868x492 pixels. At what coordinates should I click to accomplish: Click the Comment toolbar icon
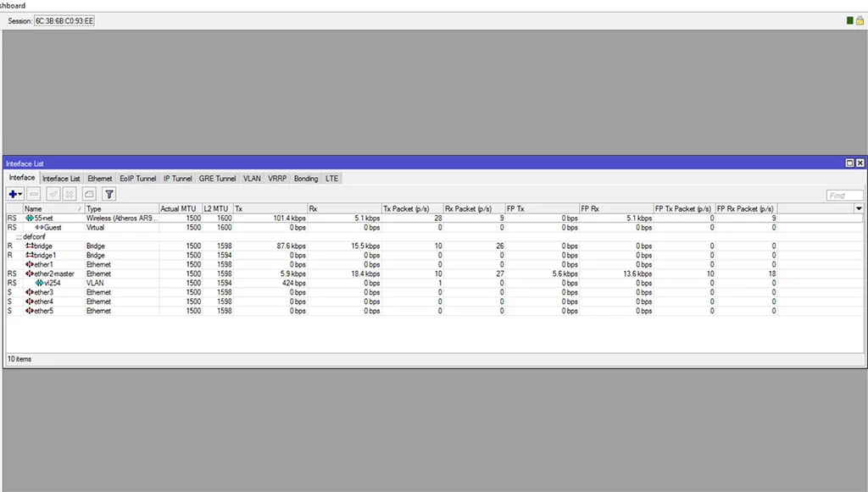[x=89, y=194]
